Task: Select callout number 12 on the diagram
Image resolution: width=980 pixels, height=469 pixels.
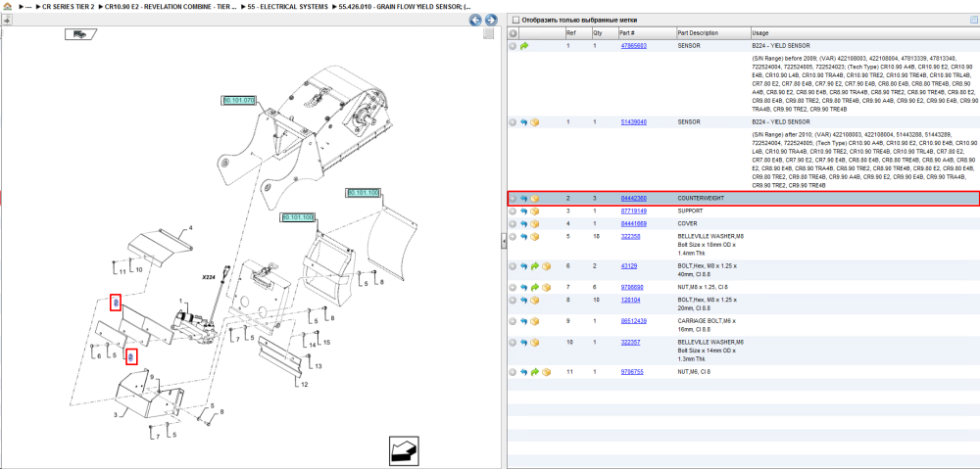Action: click(305, 385)
